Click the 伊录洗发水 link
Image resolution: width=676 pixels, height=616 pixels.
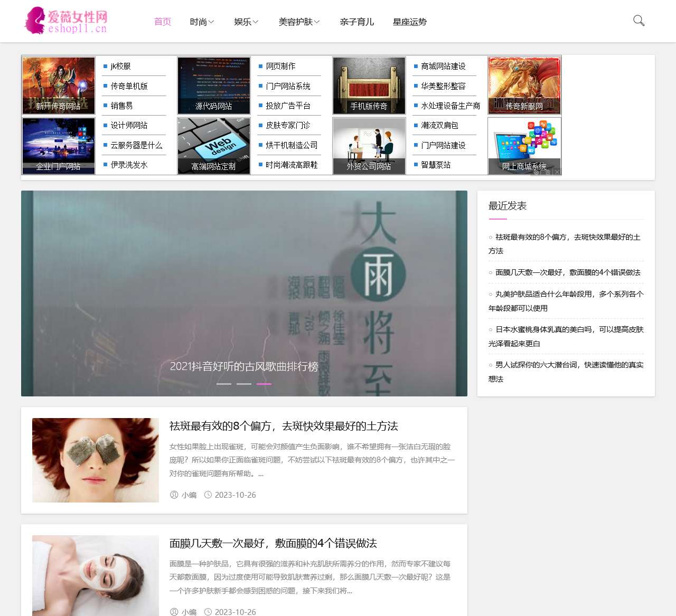pos(129,165)
